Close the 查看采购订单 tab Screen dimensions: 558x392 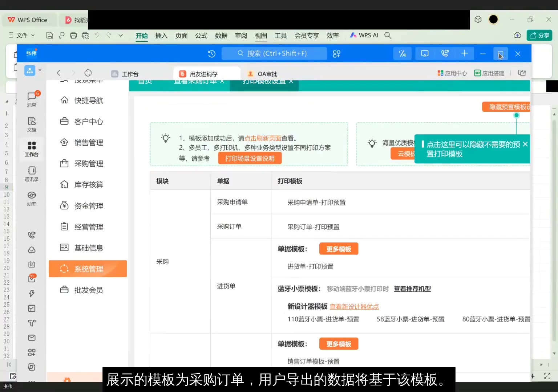(222, 81)
